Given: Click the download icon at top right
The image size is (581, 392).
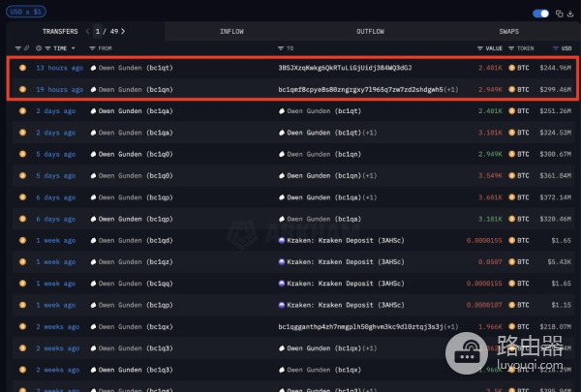Looking at the screenshot, I should coord(570,14).
